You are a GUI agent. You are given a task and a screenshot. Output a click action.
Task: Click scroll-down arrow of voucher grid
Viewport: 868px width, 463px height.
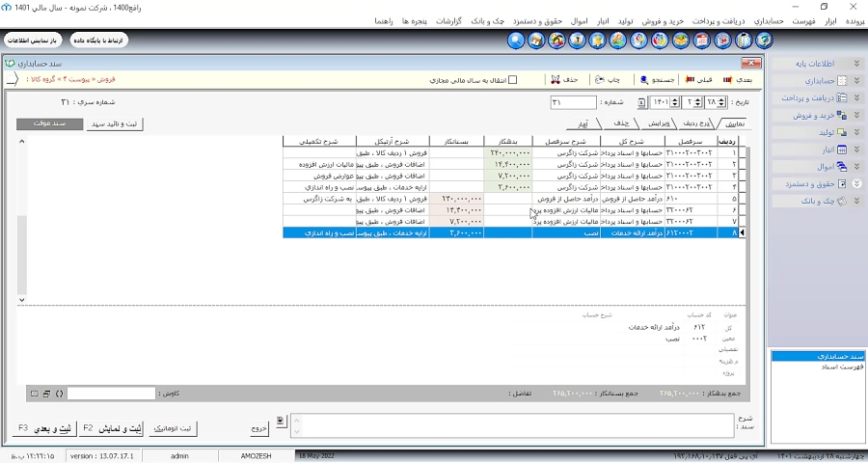tap(21, 300)
